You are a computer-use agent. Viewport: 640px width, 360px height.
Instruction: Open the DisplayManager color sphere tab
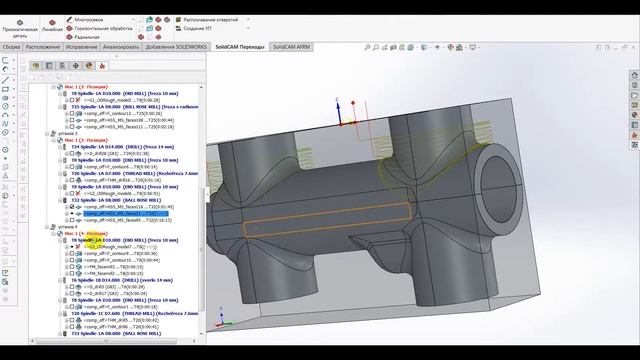click(89, 66)
